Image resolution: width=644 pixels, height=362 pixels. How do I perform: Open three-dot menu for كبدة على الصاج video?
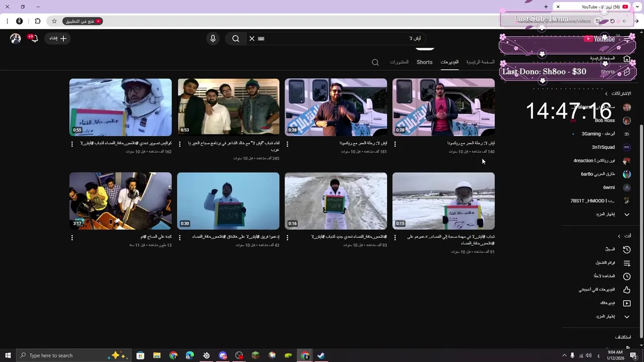tap(72, 237)
